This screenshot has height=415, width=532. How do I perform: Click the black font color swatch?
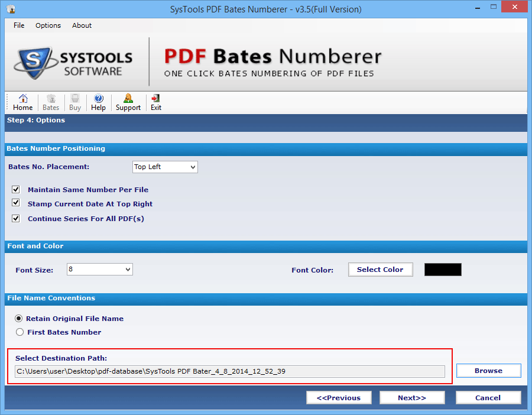(x=443, y=270)
